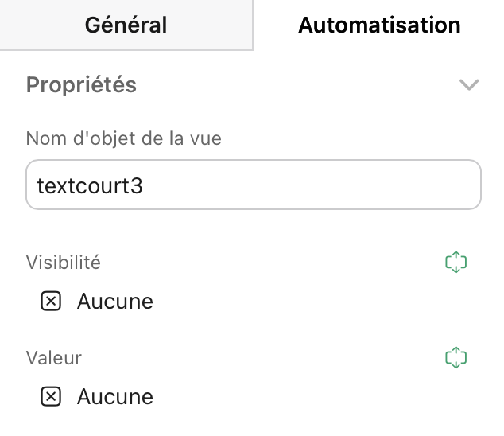Select the Automatisation tab
504x436 pixels.
pyautogui.click(x=378, y=25)
